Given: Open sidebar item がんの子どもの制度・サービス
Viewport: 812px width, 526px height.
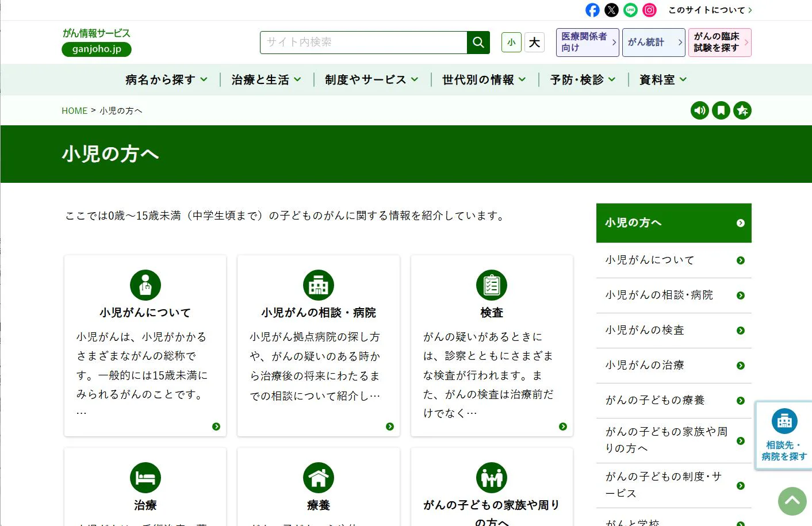Looking at the screenshot, I should [674, 485].
